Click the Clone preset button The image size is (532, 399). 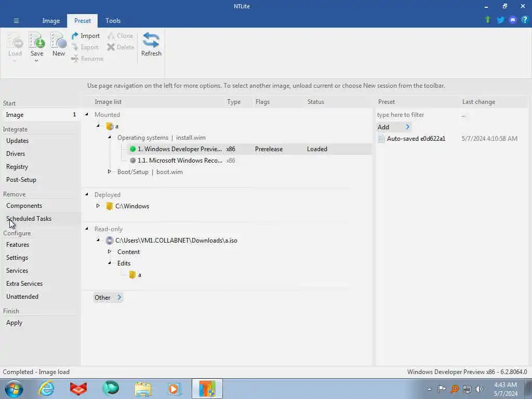pos(120,36)
